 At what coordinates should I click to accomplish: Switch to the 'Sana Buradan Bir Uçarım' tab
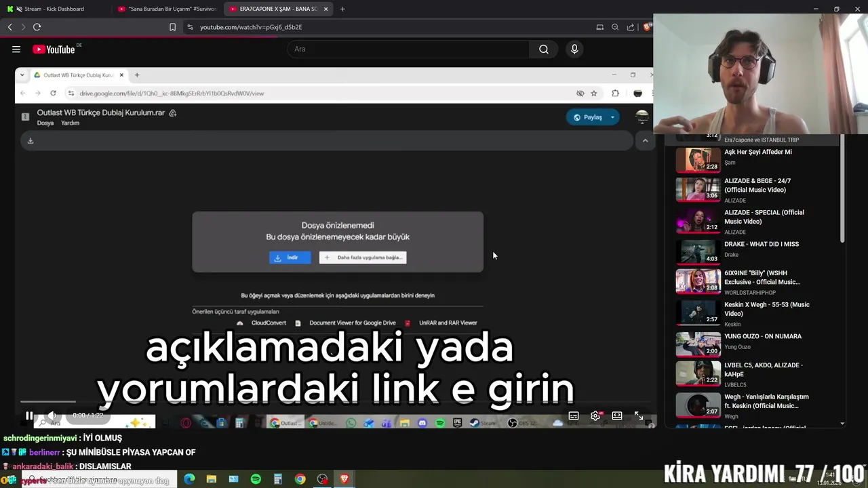pos(167,9)
